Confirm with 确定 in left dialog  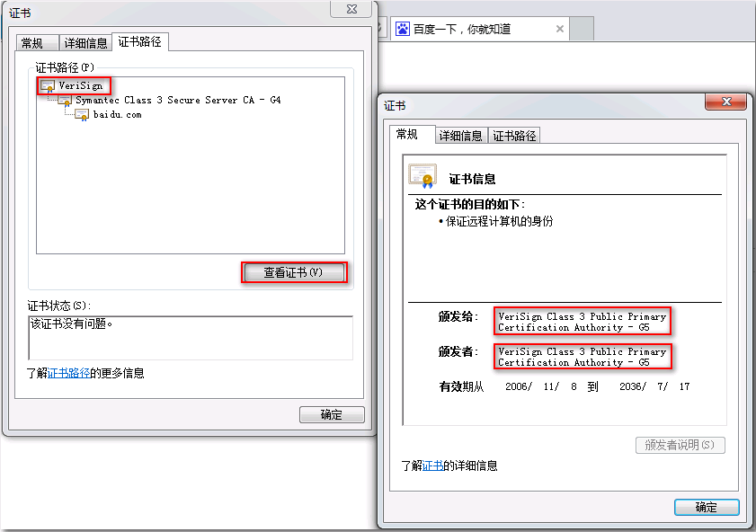[x=332, y=414]
